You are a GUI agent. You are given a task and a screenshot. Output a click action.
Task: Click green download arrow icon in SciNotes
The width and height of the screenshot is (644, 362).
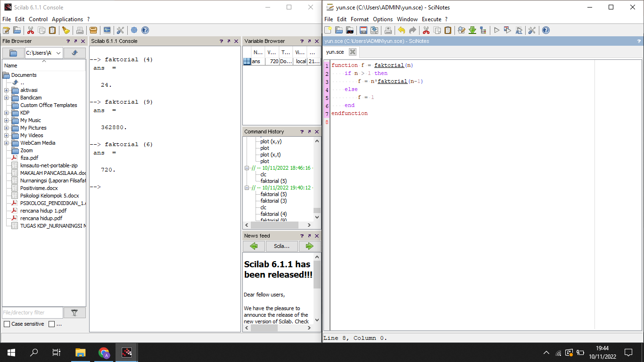click(472, 30)
